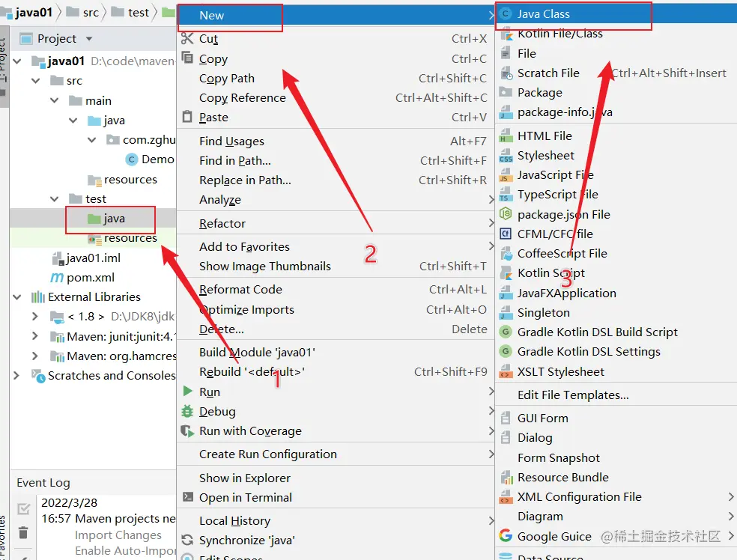The image size is (737, 560).
Task: Click the Paste clipboard icon
Action: coord(187,116)
